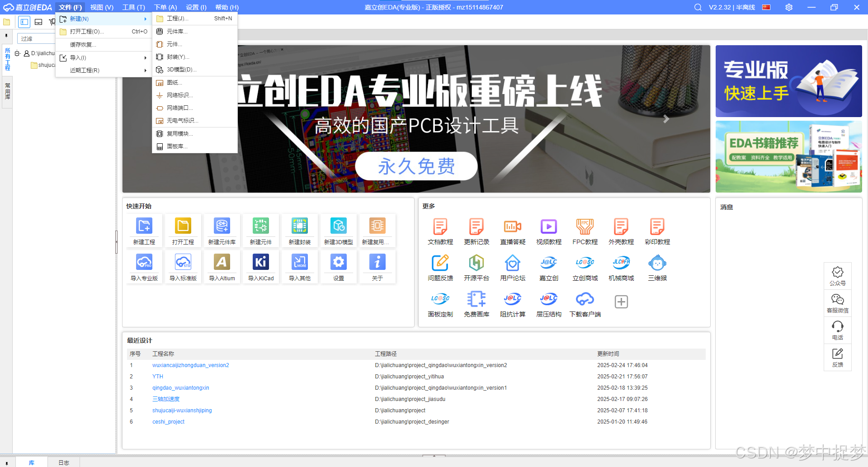Viewport: 868px width, 467px height.
Task: Open the 免费画库 icon
Action: [476, 299]
